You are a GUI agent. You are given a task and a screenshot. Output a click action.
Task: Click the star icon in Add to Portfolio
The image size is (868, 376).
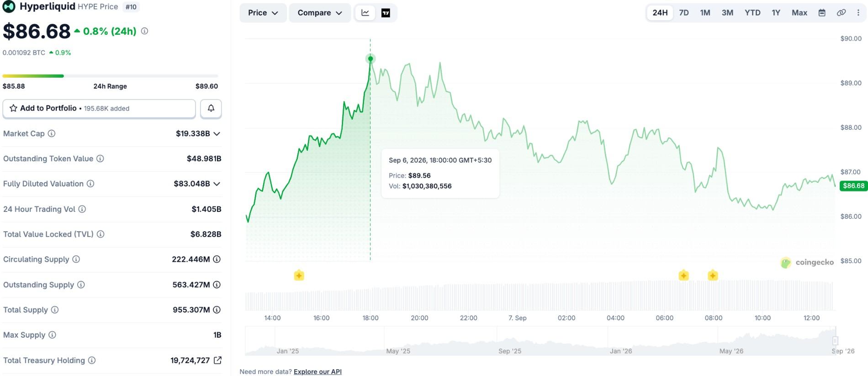[13, 108]
